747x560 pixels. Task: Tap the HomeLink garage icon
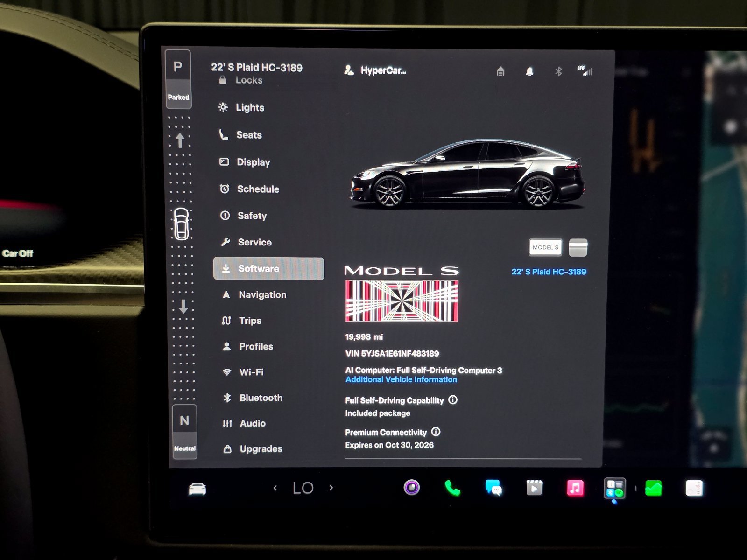pos(500,71)
